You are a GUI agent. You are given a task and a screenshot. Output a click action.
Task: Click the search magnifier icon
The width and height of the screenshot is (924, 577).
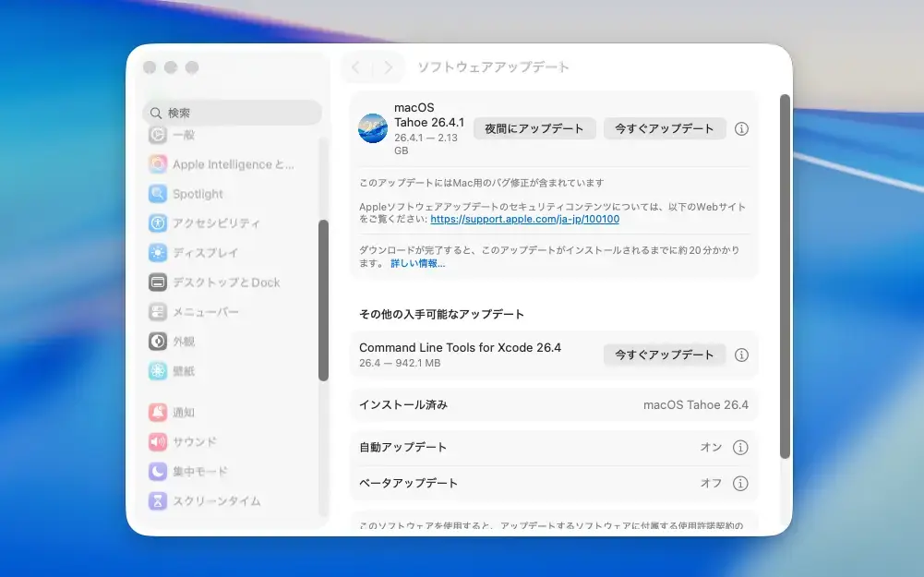156,113
